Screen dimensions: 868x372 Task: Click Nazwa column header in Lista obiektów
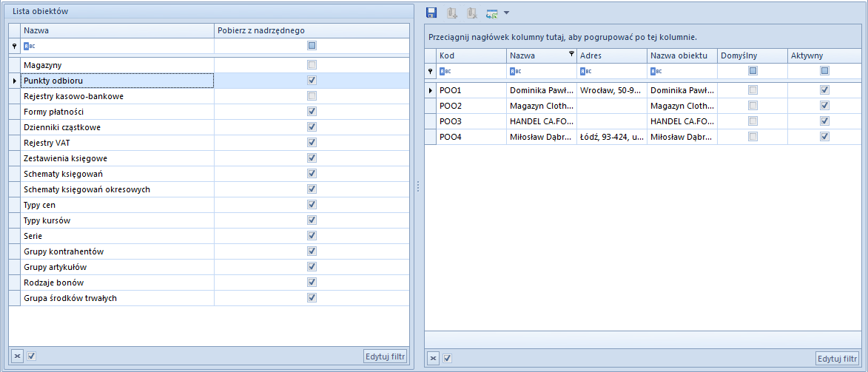tap(118, 30)
